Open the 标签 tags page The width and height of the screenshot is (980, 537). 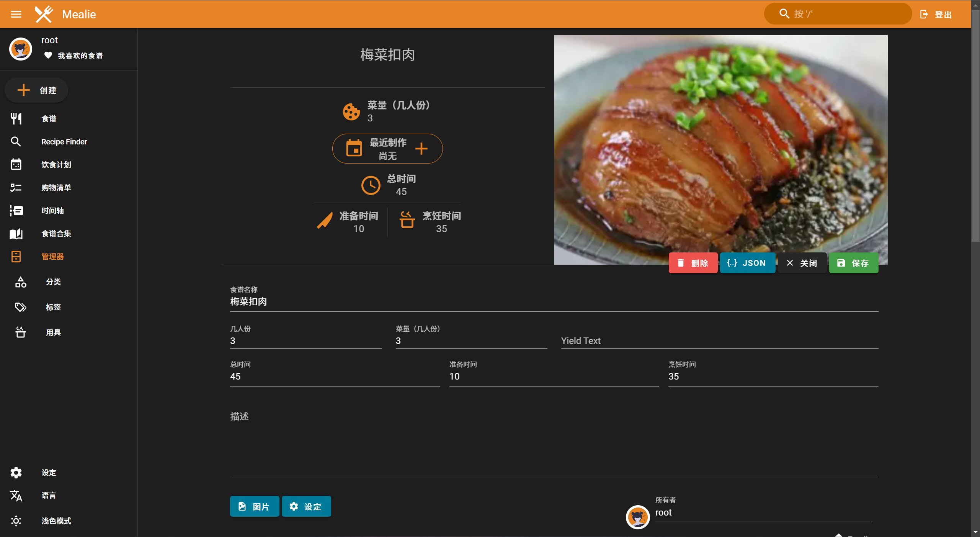coord(53,307)
